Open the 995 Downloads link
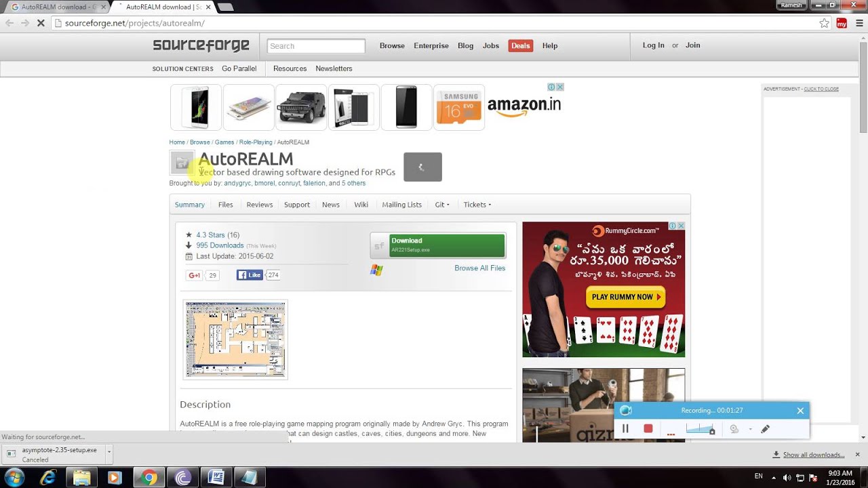This screenshot has width=868, height=488. [220, 245]
